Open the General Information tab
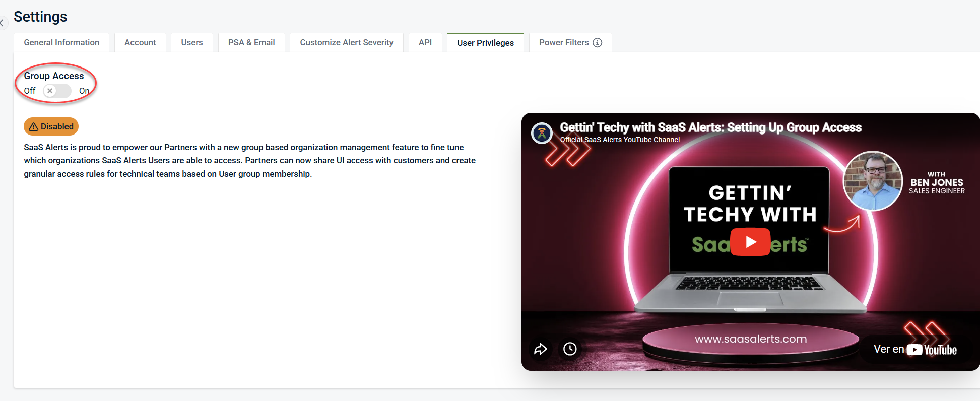This screenshot has height=401, width=980. coord(61,43)
